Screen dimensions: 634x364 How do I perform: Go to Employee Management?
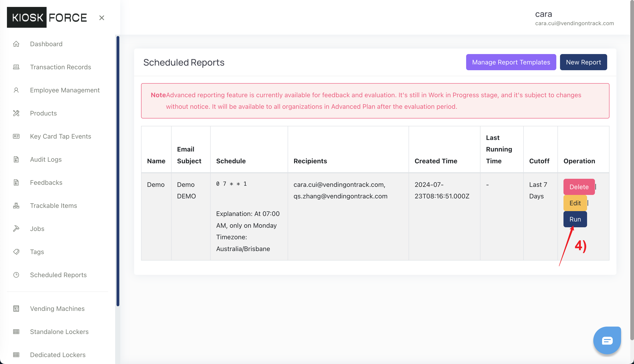(x=65, y=90)
